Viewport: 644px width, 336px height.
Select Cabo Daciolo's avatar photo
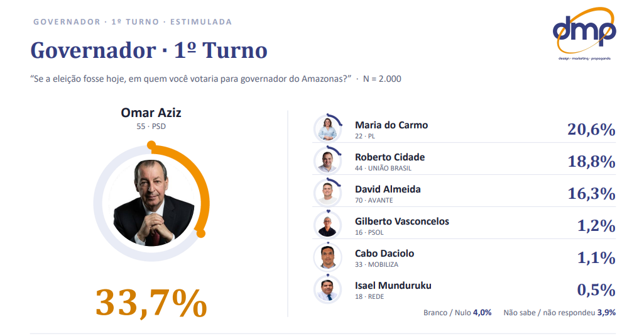tap(328, 257)
